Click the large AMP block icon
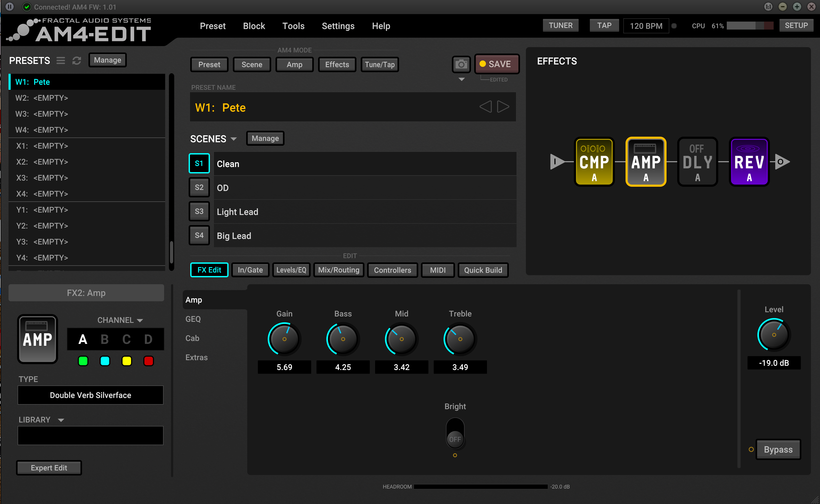Screen dimensions: 820x504 pyautogui.click(x=38, y=339)
